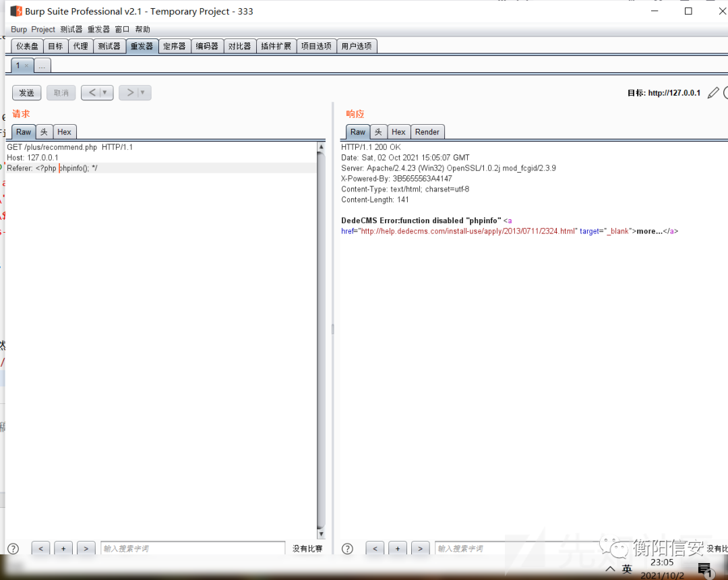Click the request search next > button

pyautogui.click(x=86, y=548)
